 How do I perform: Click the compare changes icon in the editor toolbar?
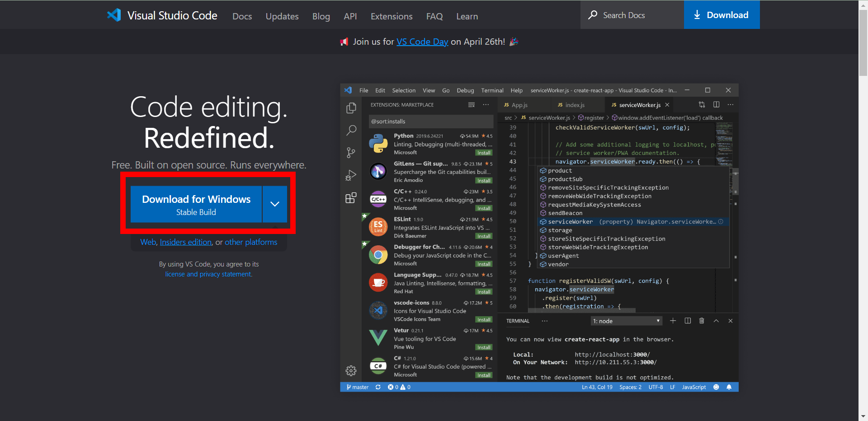tap(702, 104)
